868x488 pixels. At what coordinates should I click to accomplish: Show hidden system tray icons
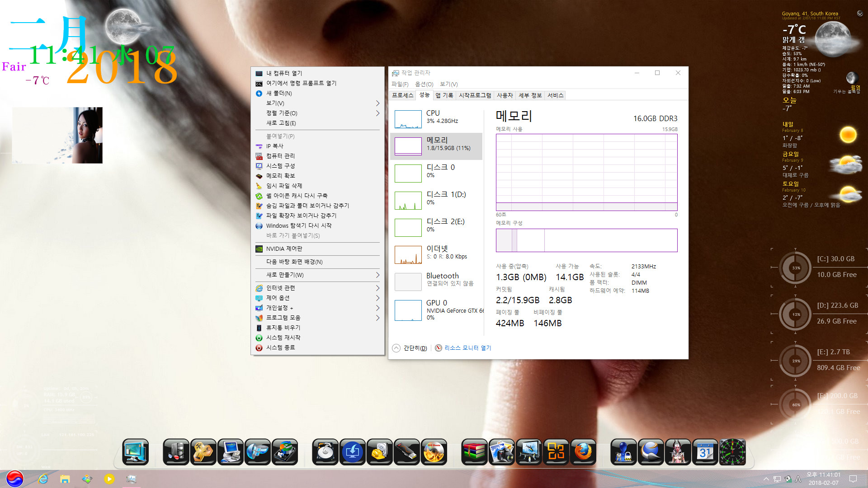tap(766, 479)
